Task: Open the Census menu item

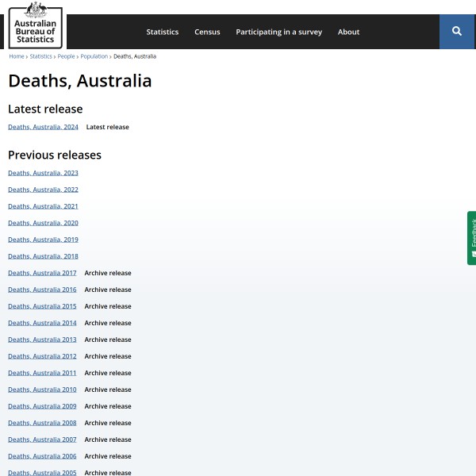Action: [x=207, y=32]
